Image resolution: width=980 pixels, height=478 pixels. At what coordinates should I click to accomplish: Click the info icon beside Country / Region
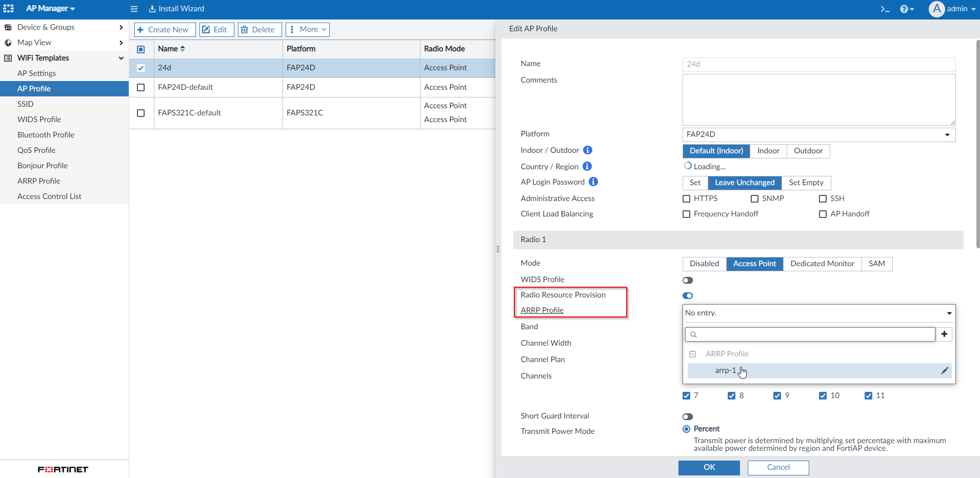click(x=587, y=167)
